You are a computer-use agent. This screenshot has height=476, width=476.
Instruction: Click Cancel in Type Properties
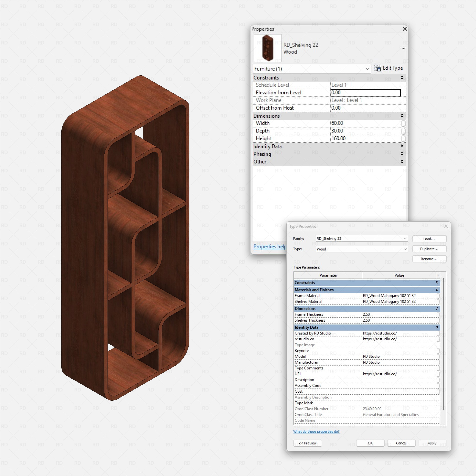click(401, 443)
